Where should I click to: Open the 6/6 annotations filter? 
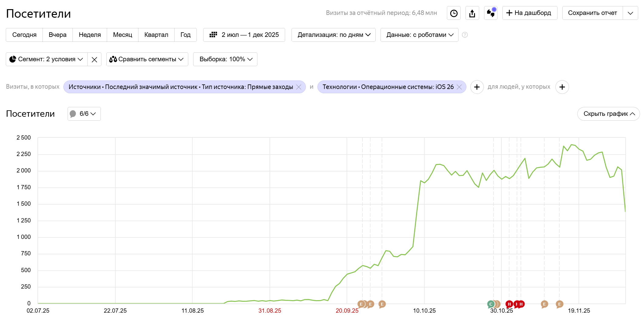(x=84, y=114)
